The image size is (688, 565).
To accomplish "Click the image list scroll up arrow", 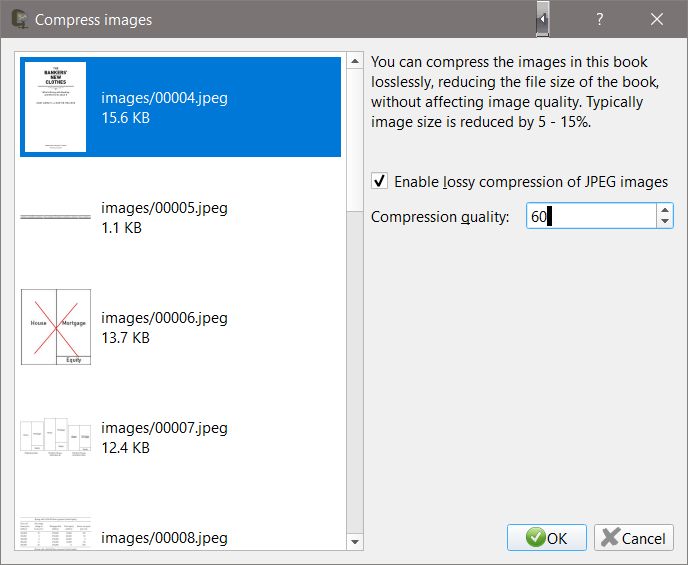I will [355, 61].
